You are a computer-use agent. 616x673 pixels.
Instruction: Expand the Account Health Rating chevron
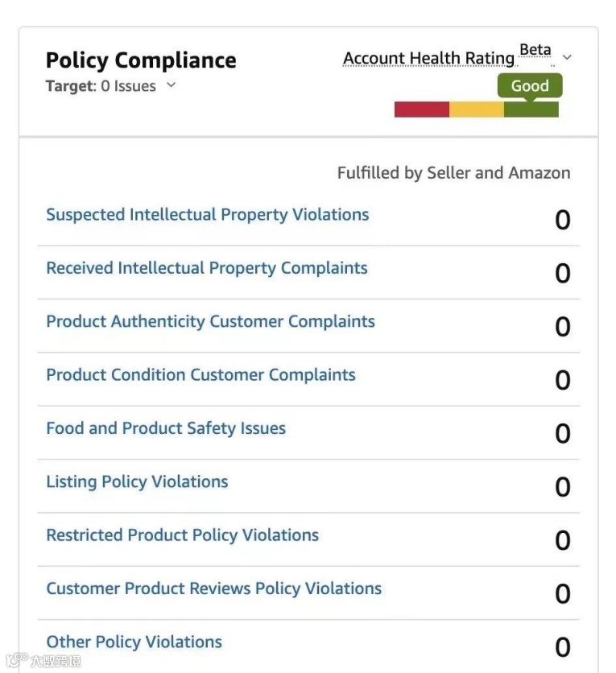click(567, 58)
